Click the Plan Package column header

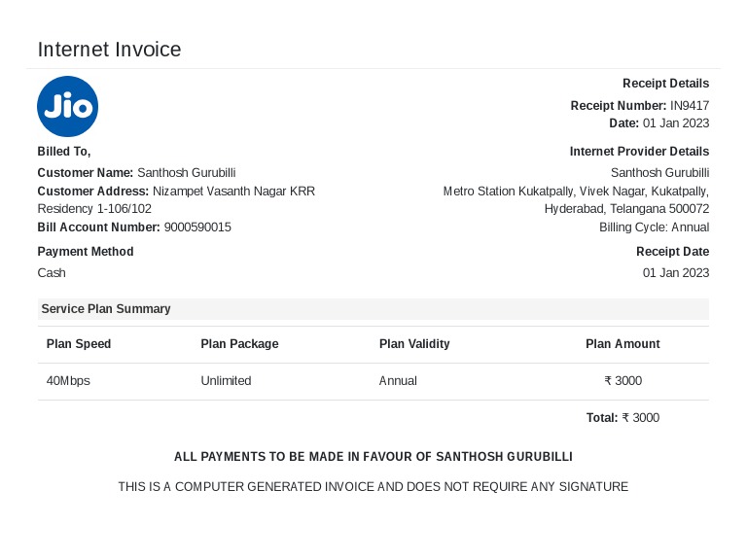[239, 344]
